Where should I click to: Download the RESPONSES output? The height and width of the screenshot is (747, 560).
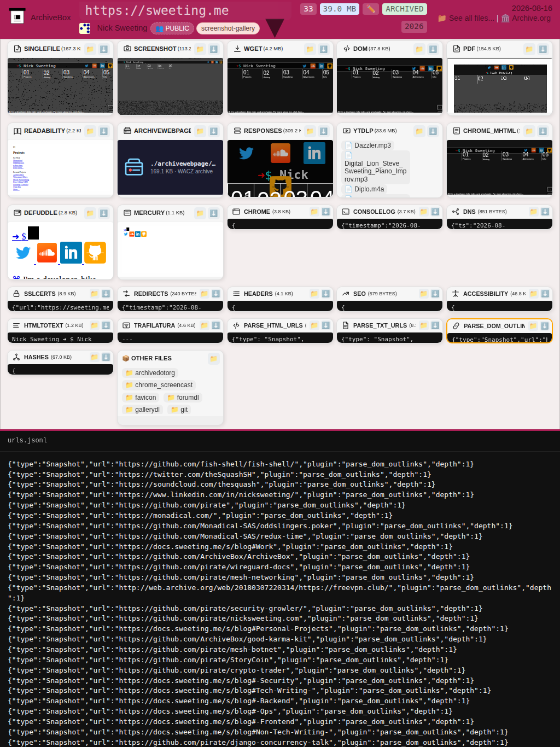324,131
